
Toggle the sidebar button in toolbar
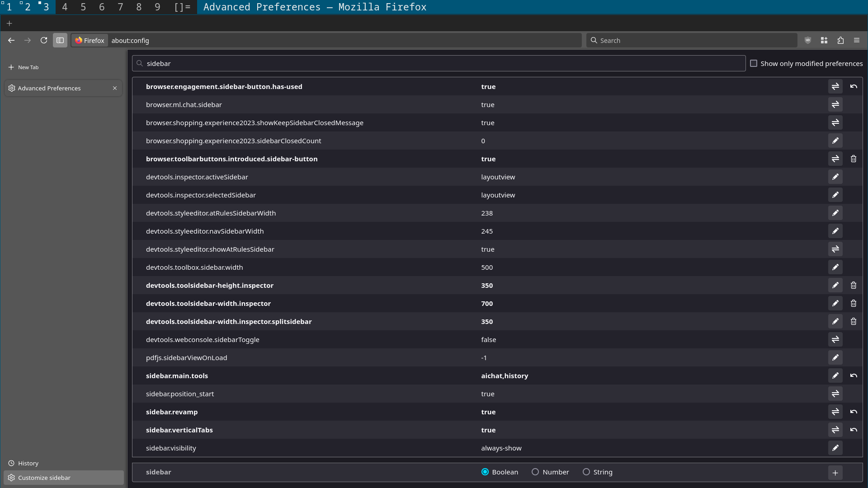[x=60, y=40]
